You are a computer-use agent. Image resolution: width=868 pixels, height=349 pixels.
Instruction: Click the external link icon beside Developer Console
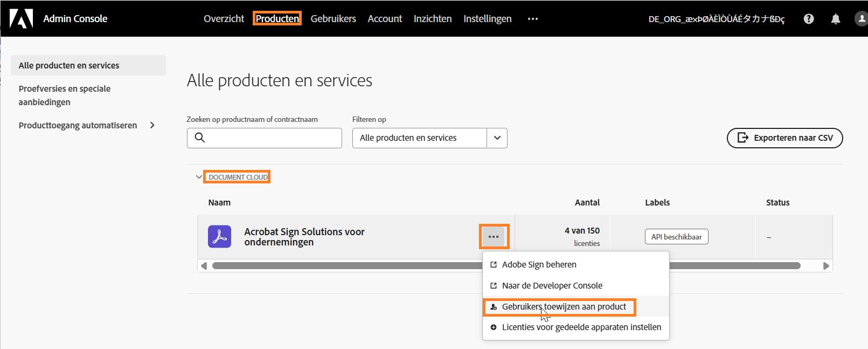(x=493, y=286)
